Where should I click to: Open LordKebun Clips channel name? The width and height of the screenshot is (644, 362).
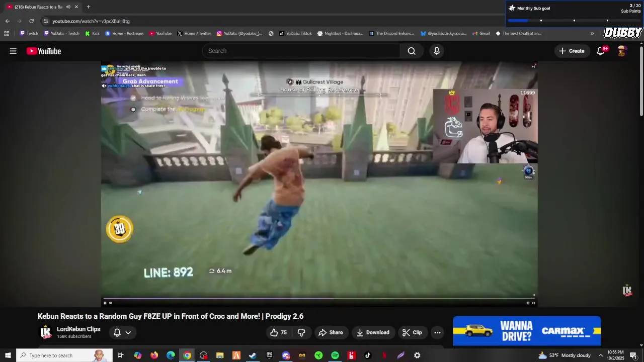click(x=78, y=329)
